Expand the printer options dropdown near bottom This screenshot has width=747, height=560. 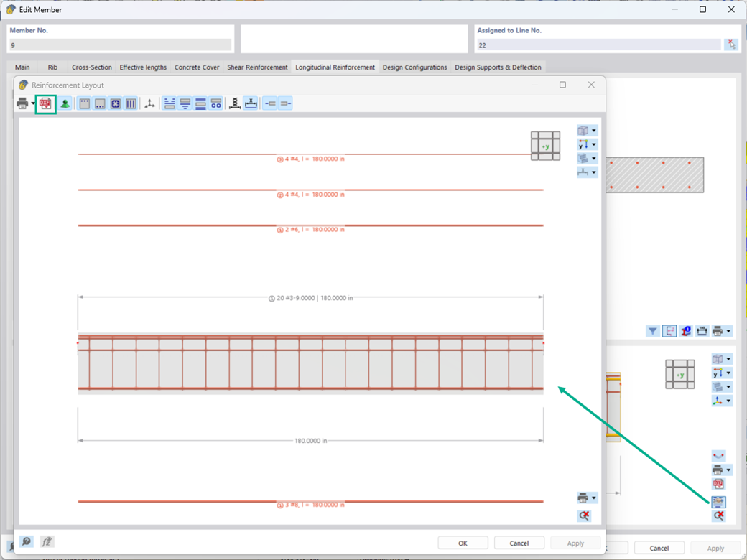pyautogui.click(x=594, y=497)
